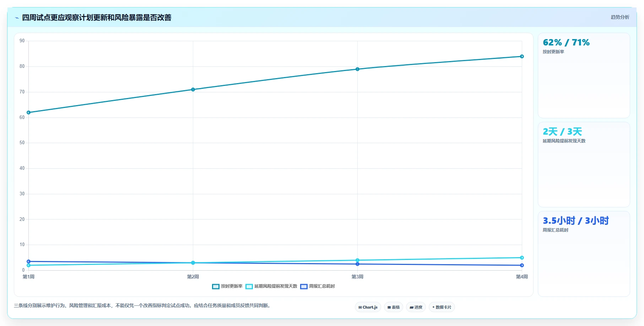This screenshot has height=326, width=644.
Task: Select the 3.5小时 / 3小时 value card
Action: 584,254
